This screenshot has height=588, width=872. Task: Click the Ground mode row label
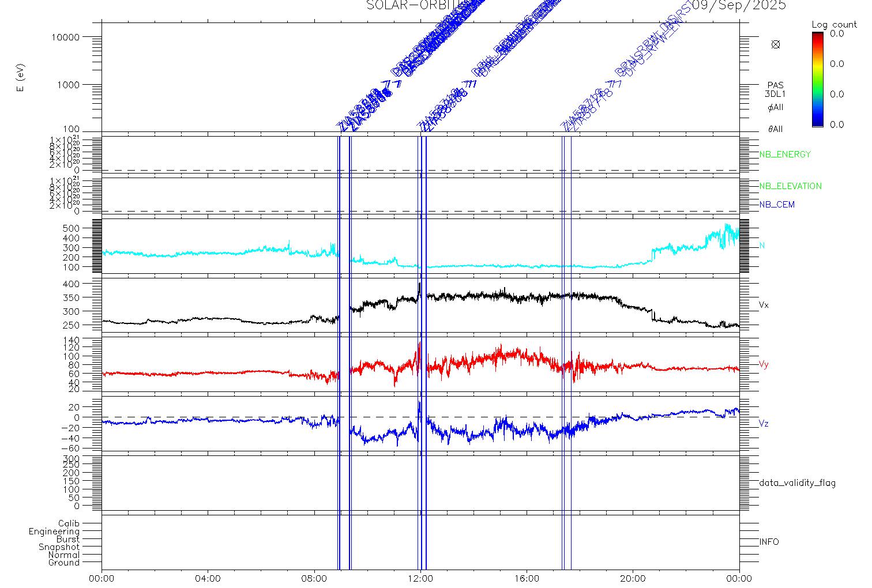click(64, 563)
